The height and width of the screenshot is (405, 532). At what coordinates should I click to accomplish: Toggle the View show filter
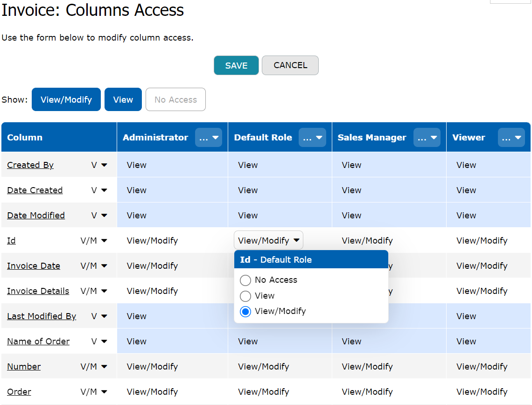pyautogui.click(x=123, y=99)
